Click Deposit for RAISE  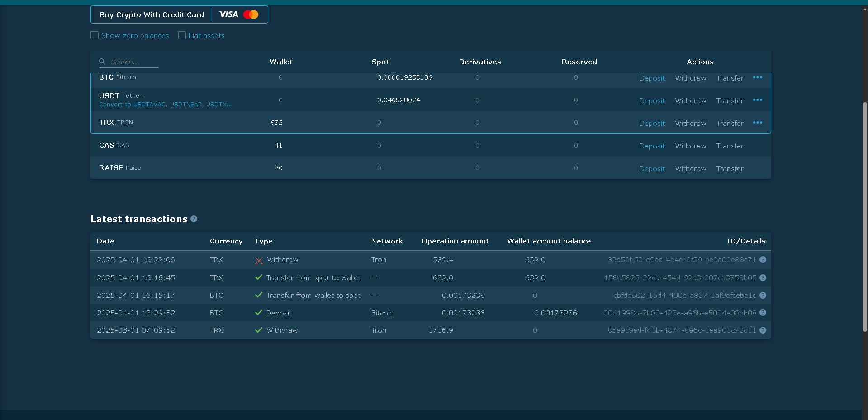click(652, 169)
